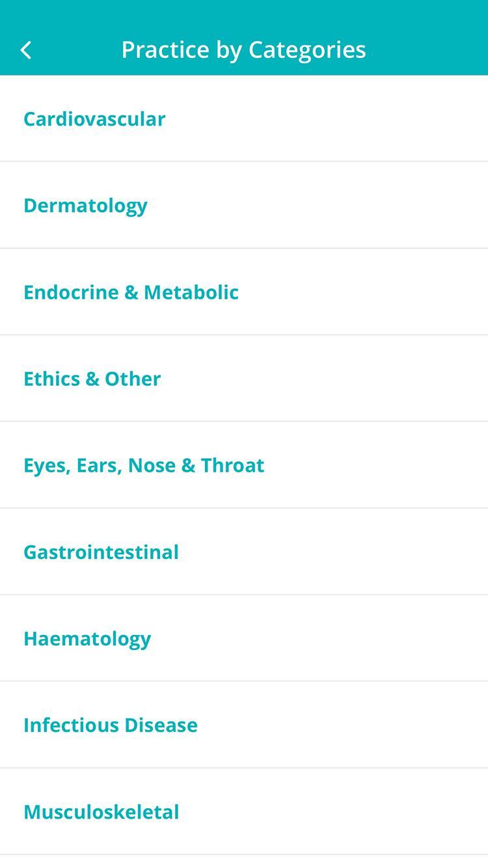
Task: Choose Endocrine & Metabolic practice
Action: click(x=131, y=292)
